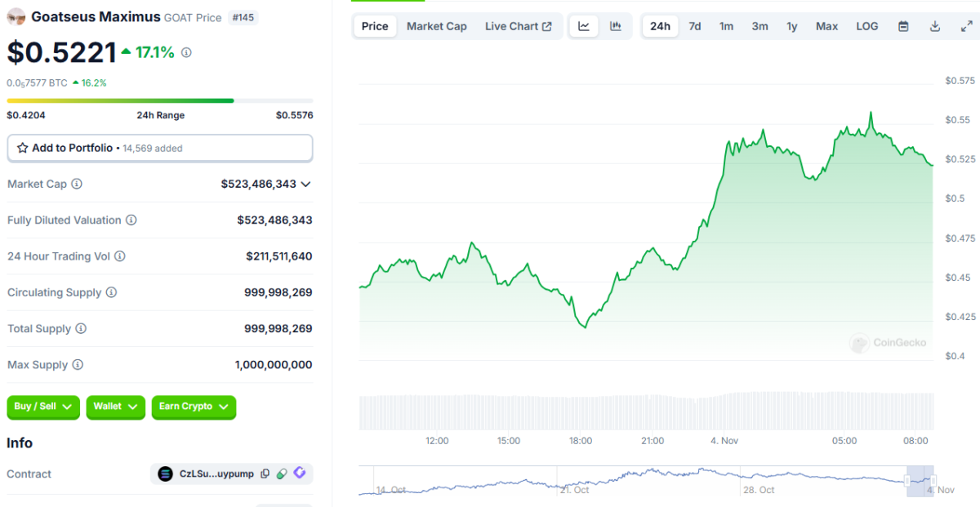980x507 pixels.
Task: Select the 1m time range
Action: 726,26
